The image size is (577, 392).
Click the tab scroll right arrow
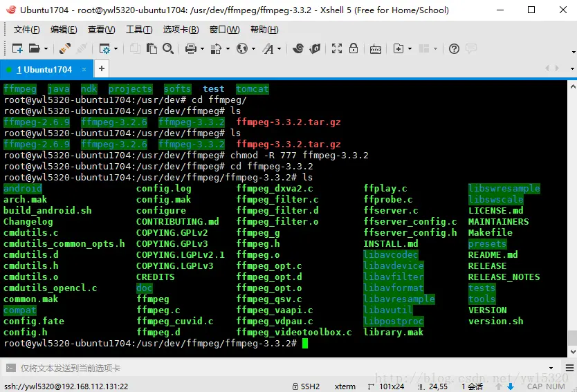[557, 68]
